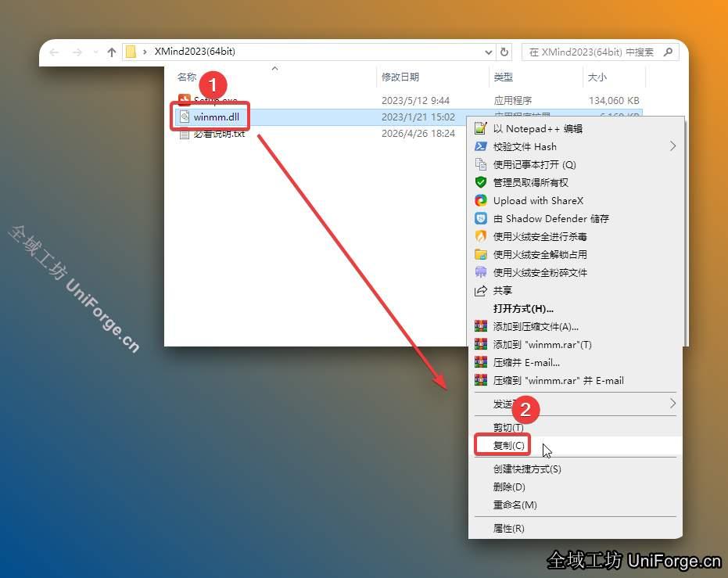Click WinRAR icon beside 添加到 "winmm.rar"(T)

[x=481, y=344]
